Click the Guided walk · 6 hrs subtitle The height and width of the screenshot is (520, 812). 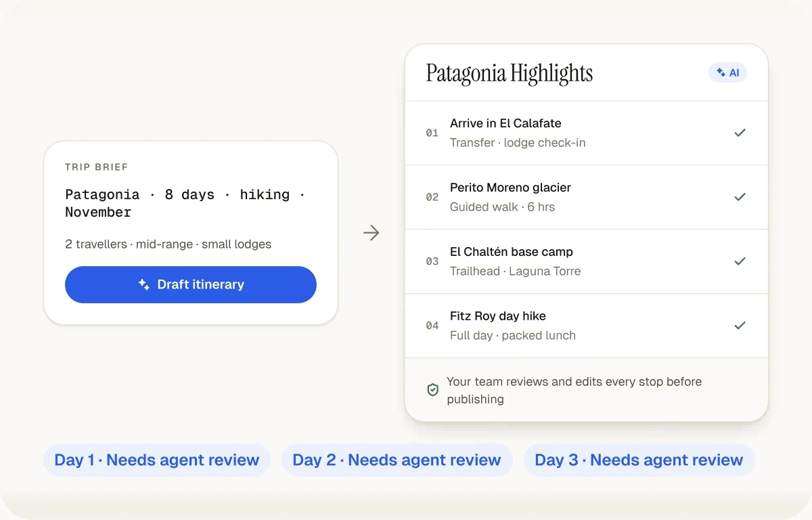click(x=502, y=207)
